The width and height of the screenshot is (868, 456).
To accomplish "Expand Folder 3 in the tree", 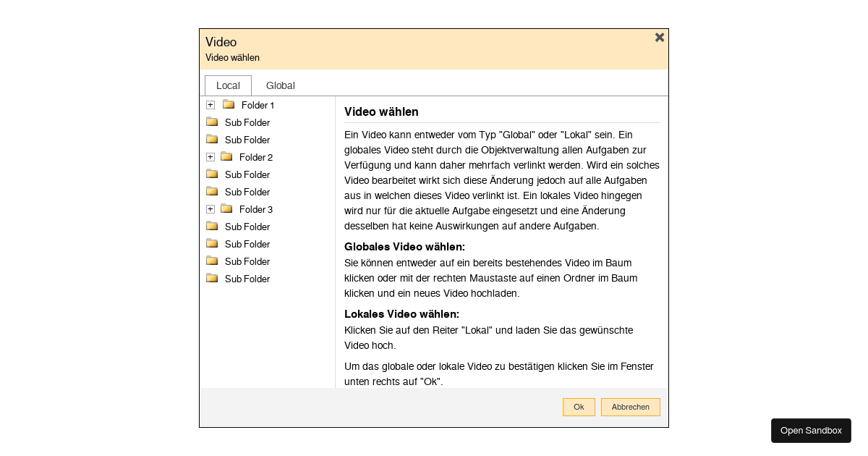I will [210, 209].
